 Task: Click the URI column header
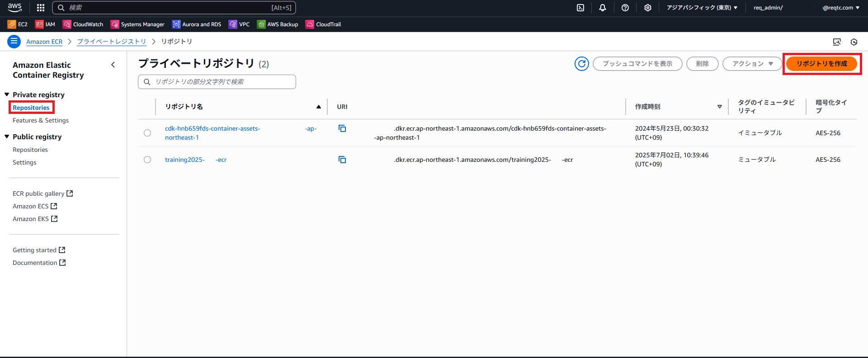tap(342, 107)
